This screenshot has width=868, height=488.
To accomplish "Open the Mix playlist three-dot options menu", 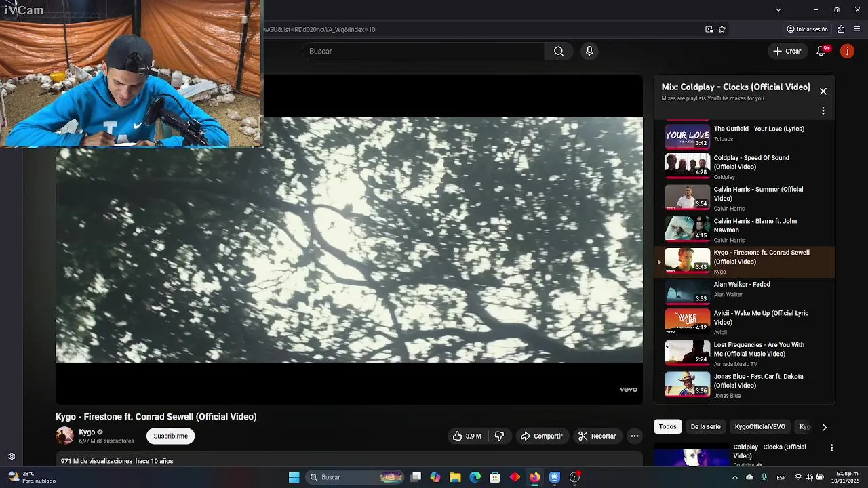I will [823, 111].
